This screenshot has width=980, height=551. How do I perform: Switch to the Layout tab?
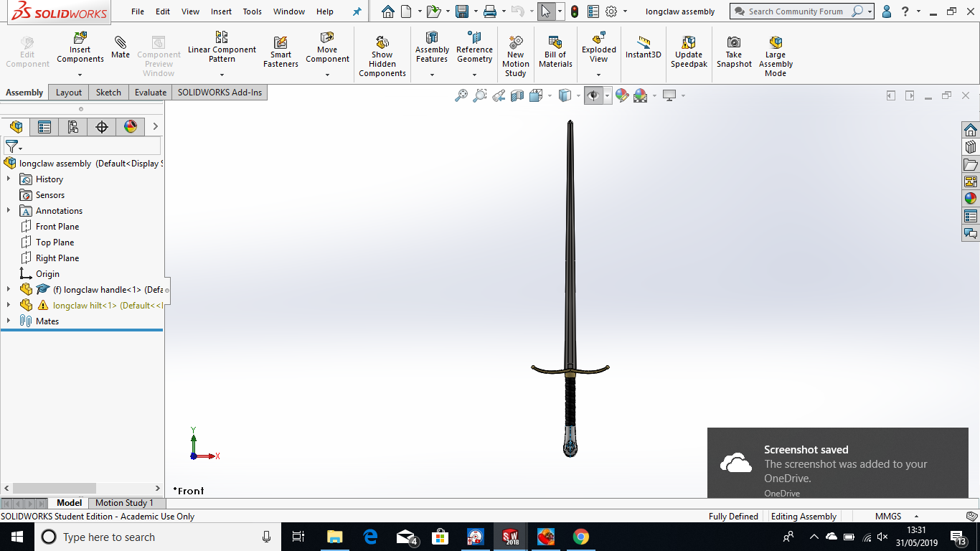click(69, 92)
